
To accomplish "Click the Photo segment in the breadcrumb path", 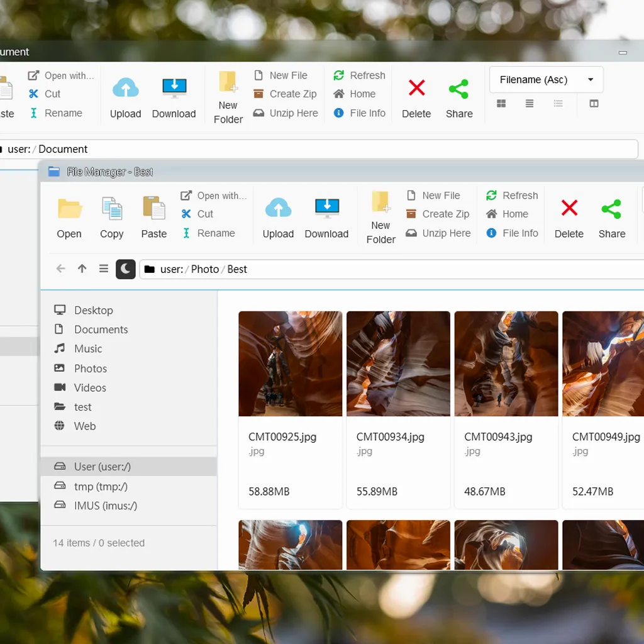I will 205,269.
